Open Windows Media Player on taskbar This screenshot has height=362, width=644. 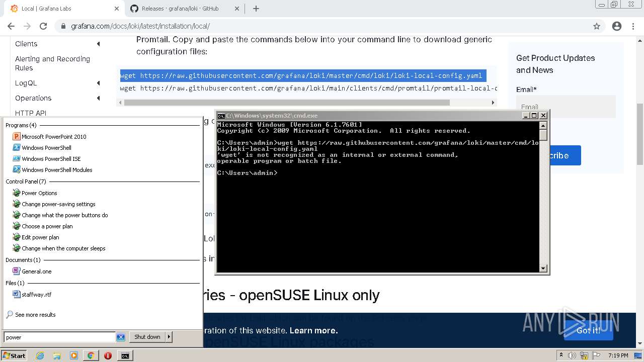click(x=73, y=355)
